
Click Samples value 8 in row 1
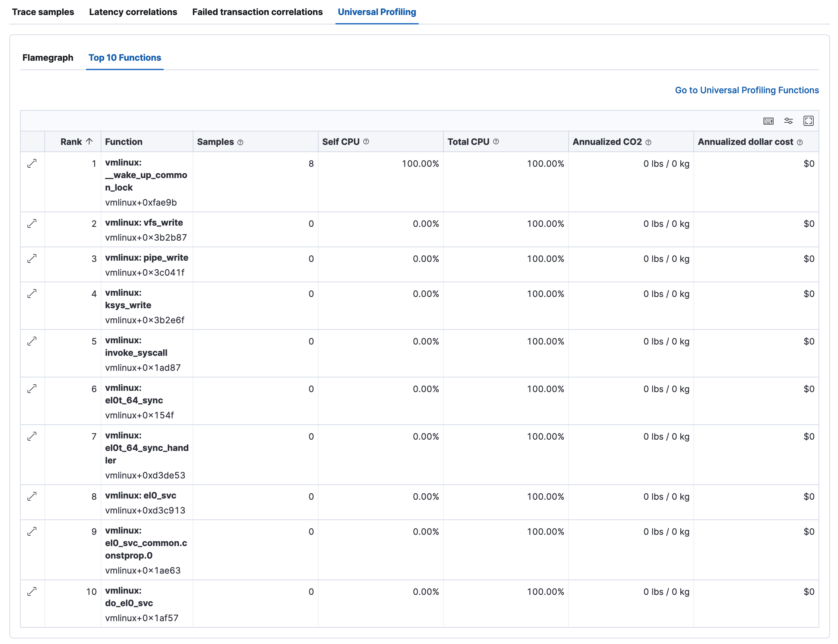tap(311, 164)
